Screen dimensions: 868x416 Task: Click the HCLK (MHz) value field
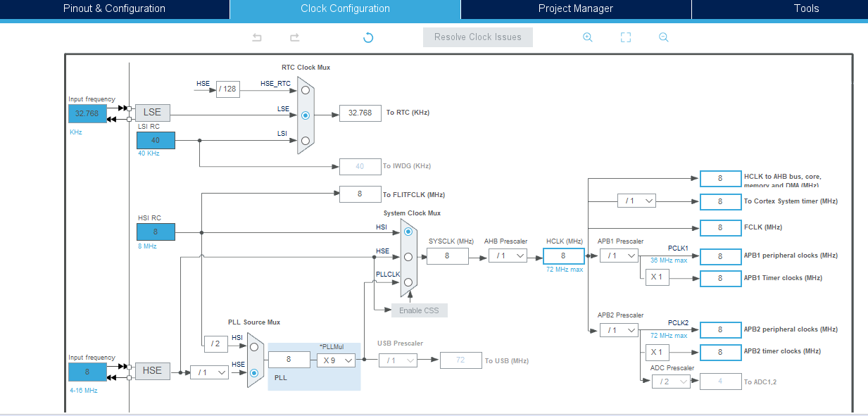point(564,256)
